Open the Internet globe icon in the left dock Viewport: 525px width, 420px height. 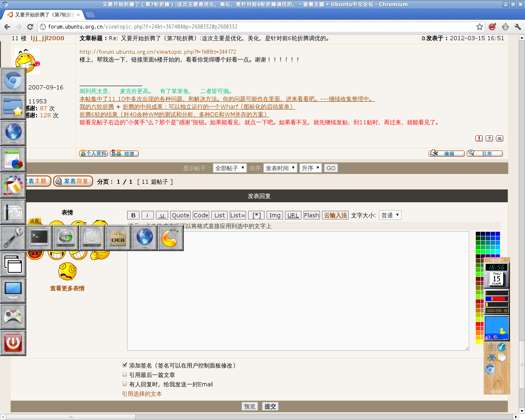coord(13,133)
